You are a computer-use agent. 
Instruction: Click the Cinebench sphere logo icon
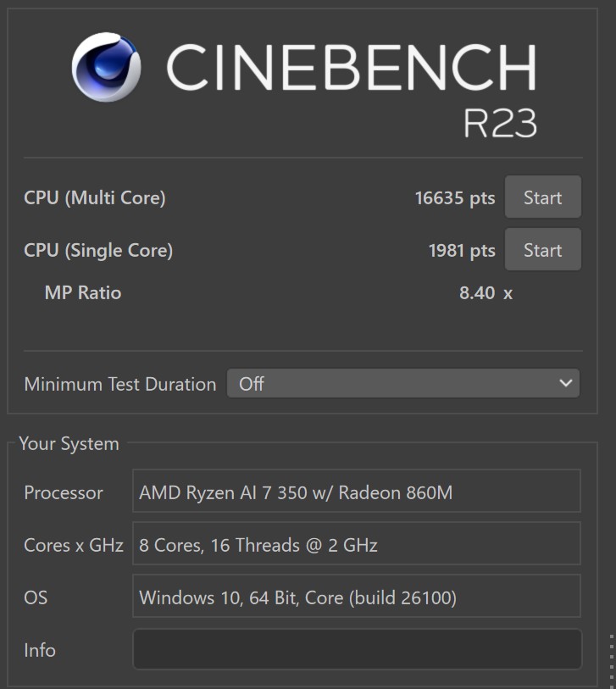[x=106, y=67]
